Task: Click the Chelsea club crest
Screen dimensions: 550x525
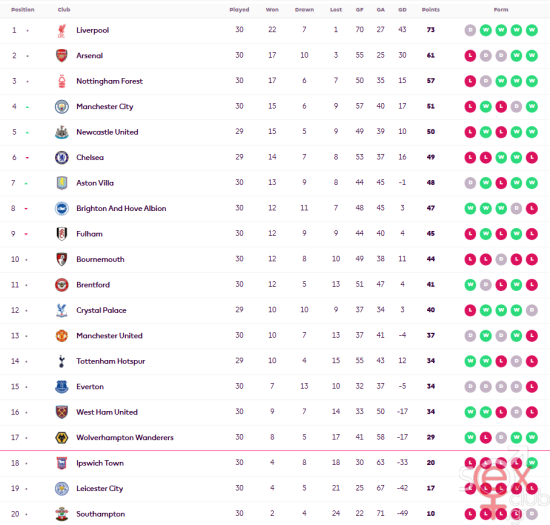Action: pos(62,157)
